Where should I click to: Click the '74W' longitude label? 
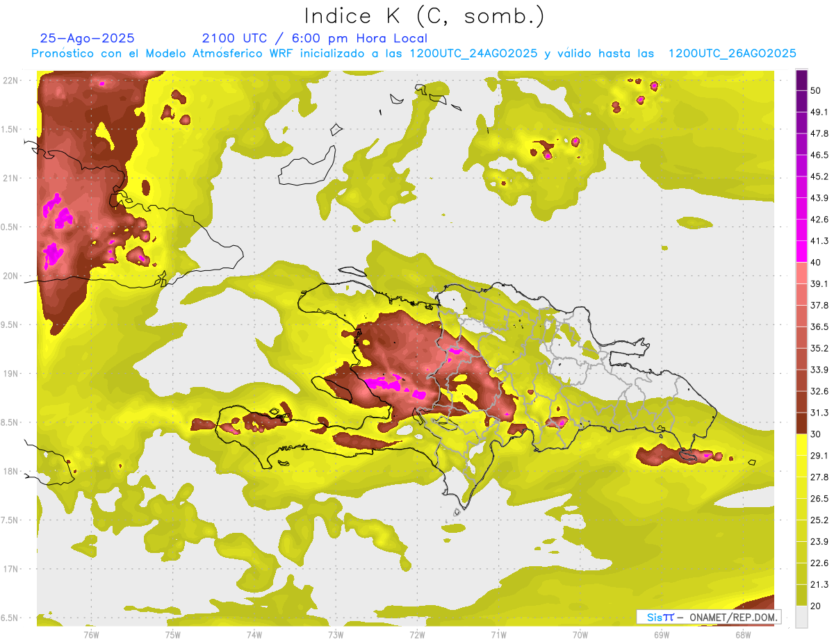[254, 634]
